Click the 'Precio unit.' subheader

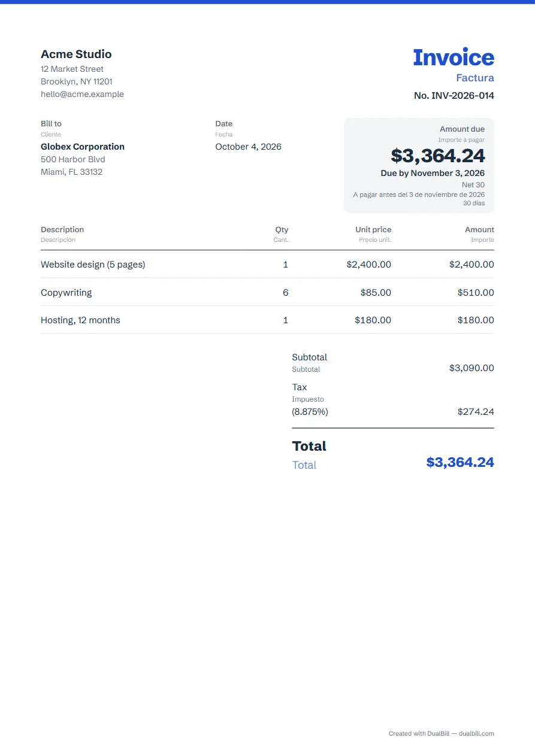pos(375,239)
